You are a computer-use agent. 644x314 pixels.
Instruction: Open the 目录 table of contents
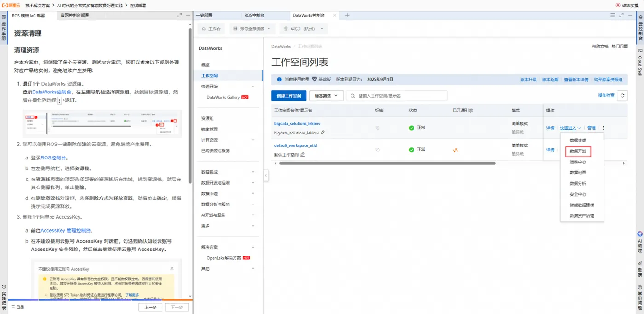pos(17,307)
